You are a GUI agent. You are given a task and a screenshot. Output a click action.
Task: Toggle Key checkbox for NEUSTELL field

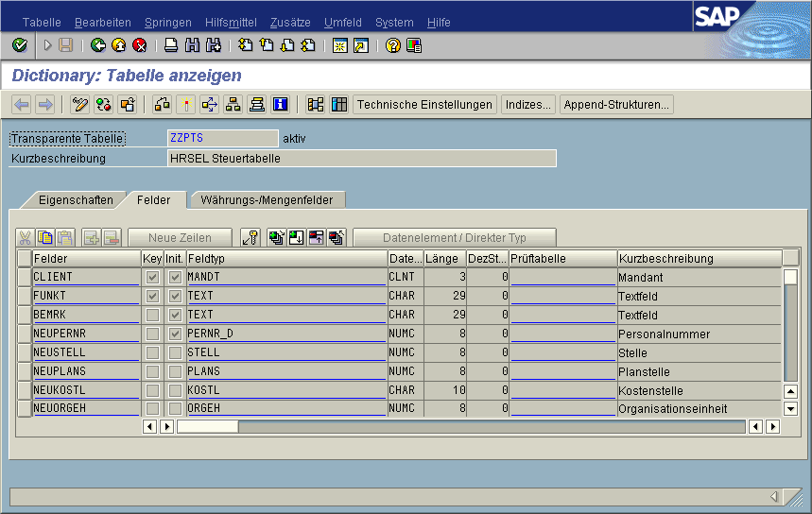point(152,353)
